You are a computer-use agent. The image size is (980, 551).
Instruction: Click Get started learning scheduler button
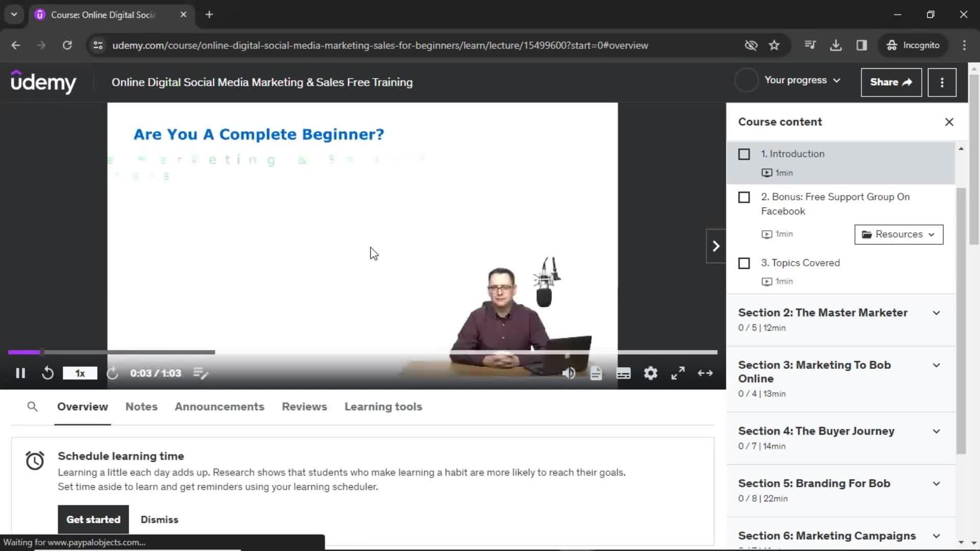[93, 519]
